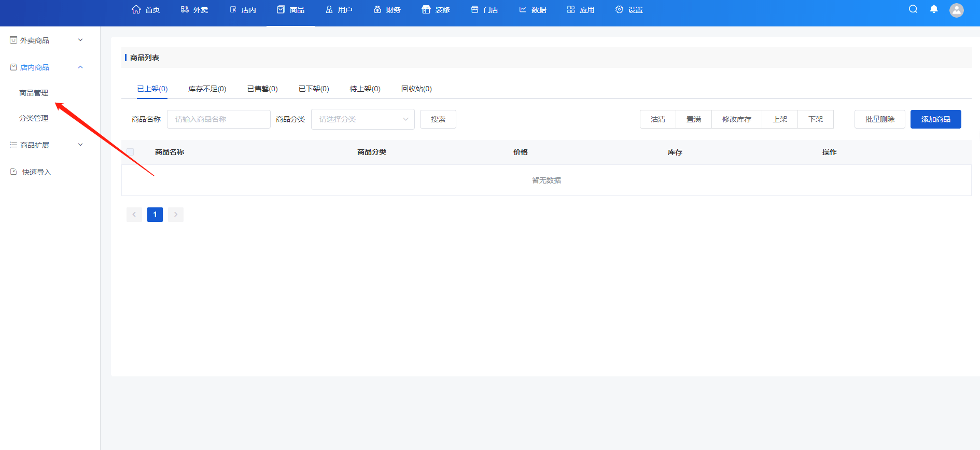Open the 请选择分类 category dropdown
The height and width of the screenshot is (450, 980).
[x=362, y=119]
